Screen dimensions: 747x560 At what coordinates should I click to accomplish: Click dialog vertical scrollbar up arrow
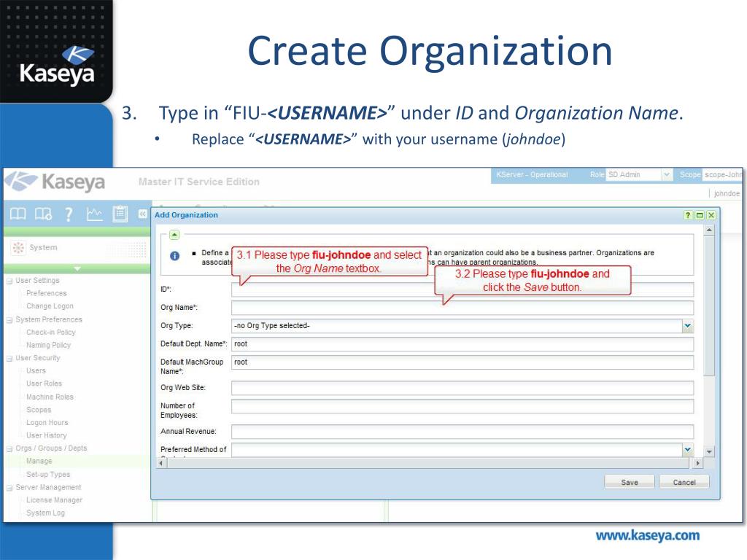[x=709, y=230]
